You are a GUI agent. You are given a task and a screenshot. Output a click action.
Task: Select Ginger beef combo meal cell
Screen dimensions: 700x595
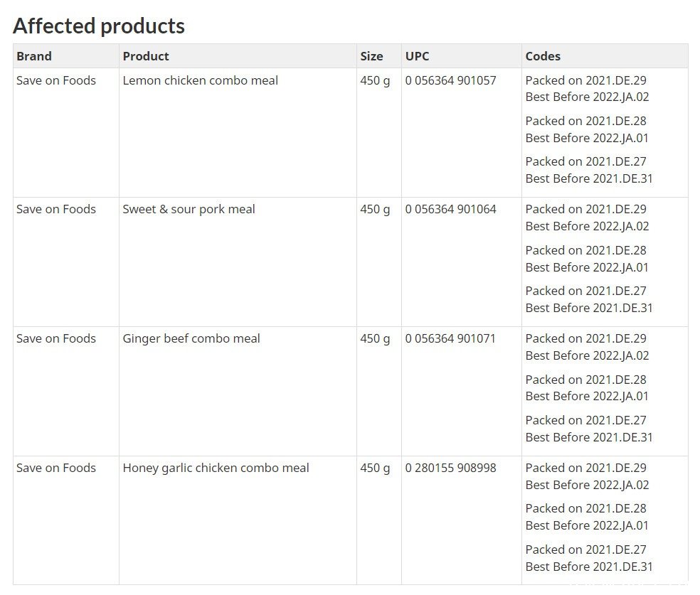point(191,338)
